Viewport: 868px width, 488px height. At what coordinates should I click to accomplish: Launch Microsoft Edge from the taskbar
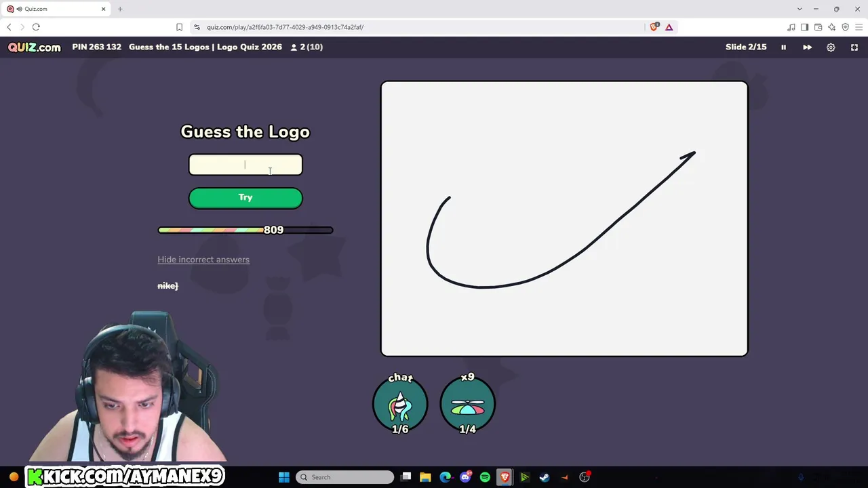(445, 477)
